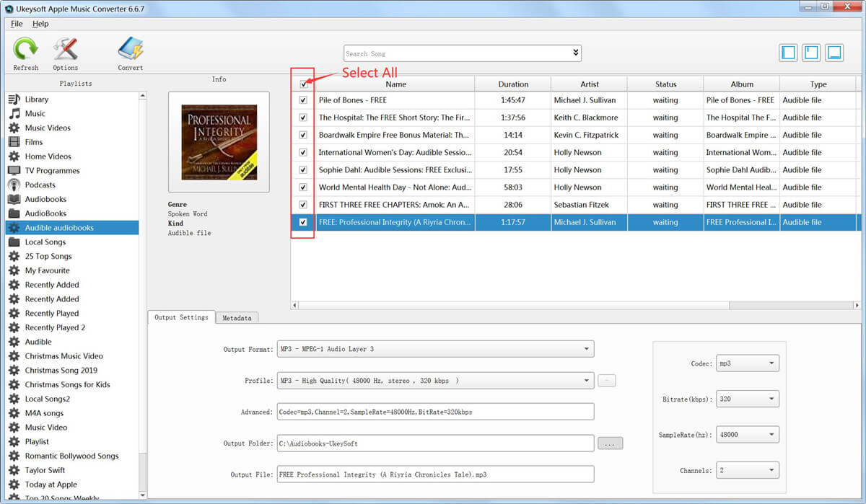Click the Output Folder path field
Screen dimensions: 866x504
pyautogui.click(x=435, y=443)
